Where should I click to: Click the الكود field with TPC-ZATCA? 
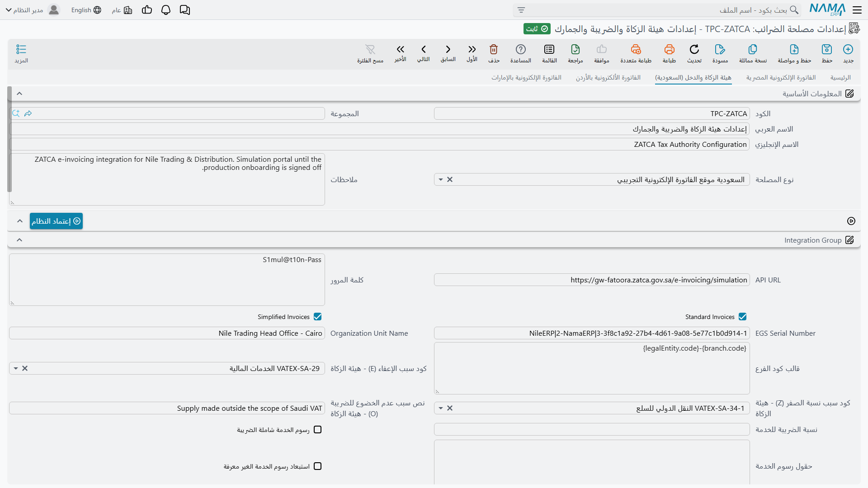coord(592,113)
